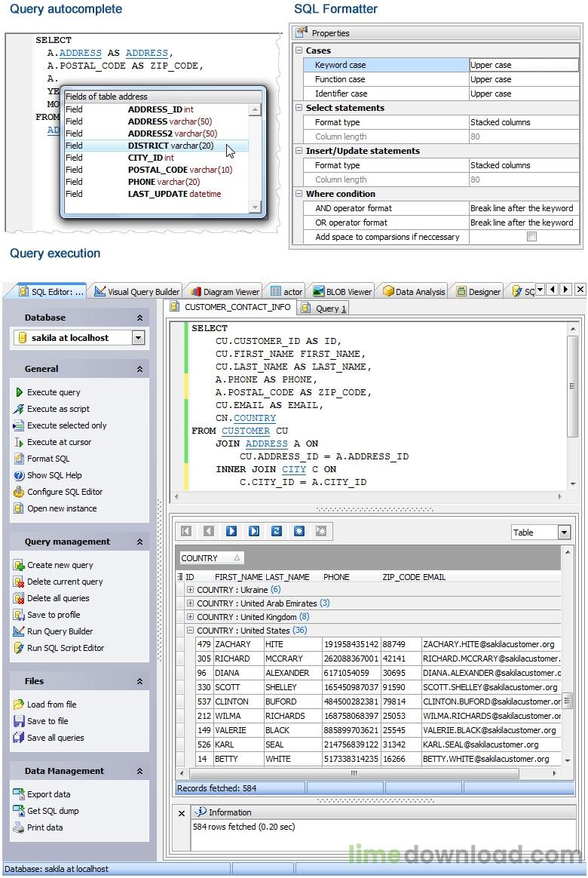Select POSTAL_CODE field in autocomplete list
The width and height of the screenshot is (588, 878).
(x=156, y=170)
